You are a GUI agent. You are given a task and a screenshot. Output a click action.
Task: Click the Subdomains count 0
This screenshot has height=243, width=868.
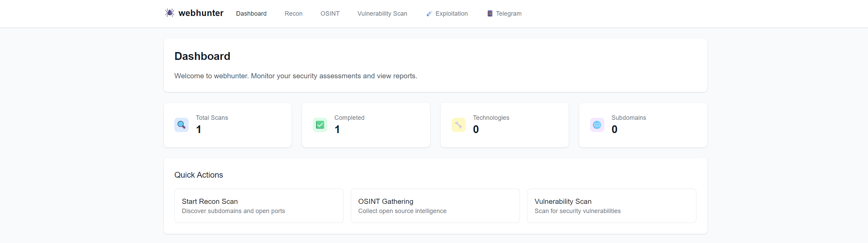click(615, 129)
